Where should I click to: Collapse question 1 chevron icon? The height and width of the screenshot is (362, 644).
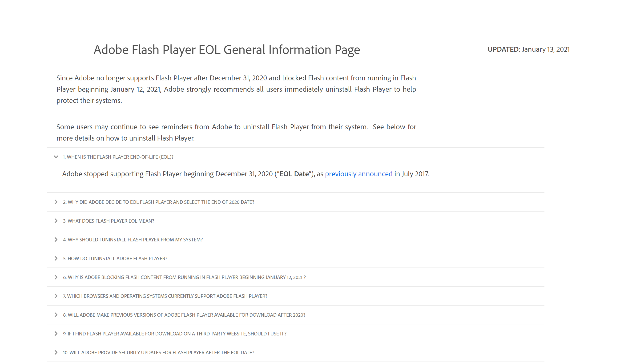pyautogui.click(x=56, y=157)
